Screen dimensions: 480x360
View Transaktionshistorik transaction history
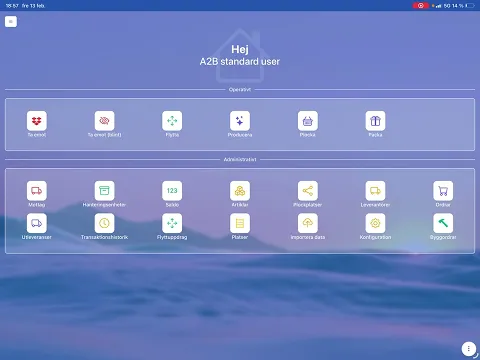tap(104, 223)
